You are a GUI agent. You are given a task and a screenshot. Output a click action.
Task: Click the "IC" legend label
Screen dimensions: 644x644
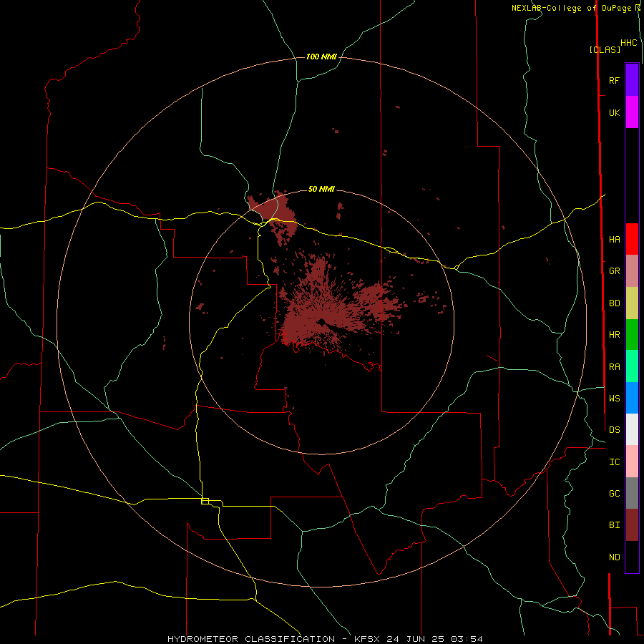click(614, 462)
